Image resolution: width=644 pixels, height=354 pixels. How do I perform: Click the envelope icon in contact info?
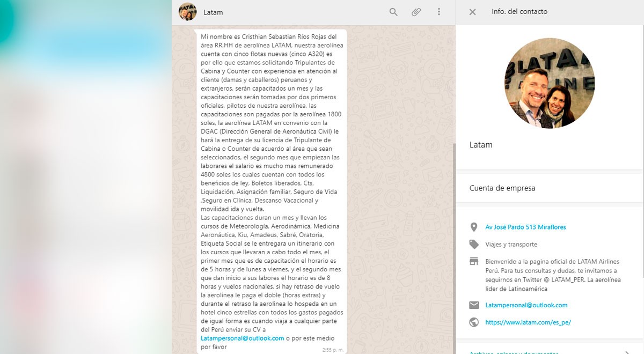point(474,305)
